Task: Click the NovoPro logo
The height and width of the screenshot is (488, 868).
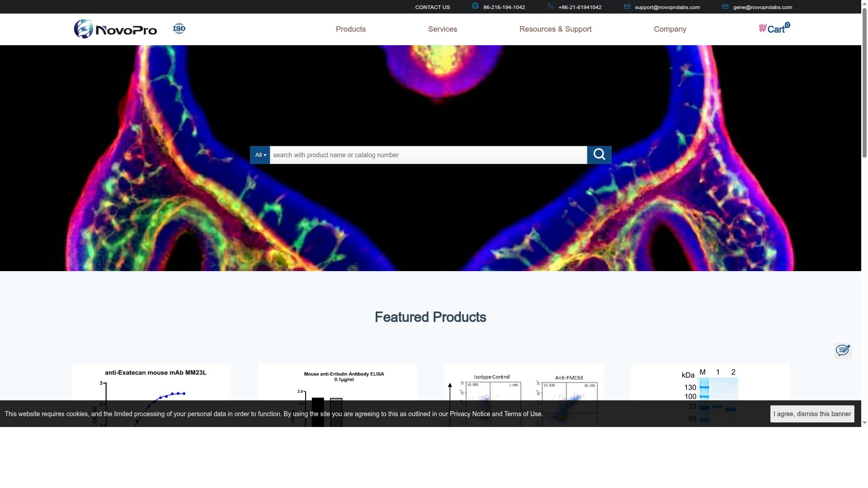Action: [115, 29]
